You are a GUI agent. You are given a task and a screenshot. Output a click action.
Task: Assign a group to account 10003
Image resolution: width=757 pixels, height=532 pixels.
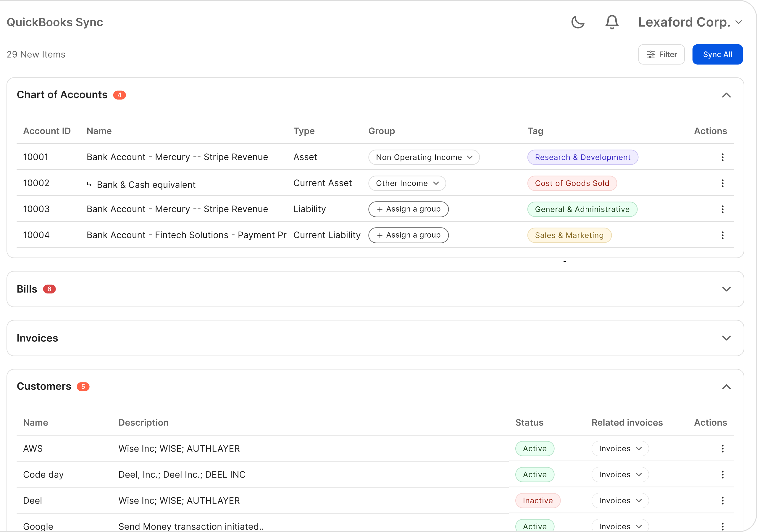point(408,209)
